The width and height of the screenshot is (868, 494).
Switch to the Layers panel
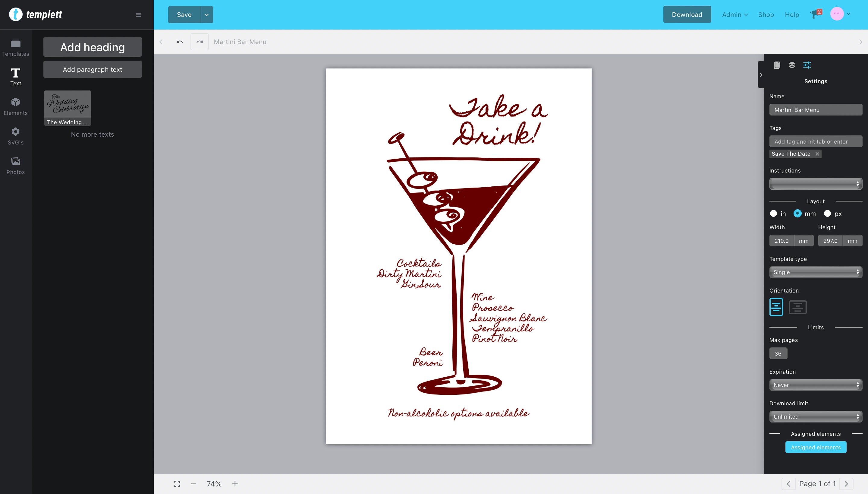[792, 65]
